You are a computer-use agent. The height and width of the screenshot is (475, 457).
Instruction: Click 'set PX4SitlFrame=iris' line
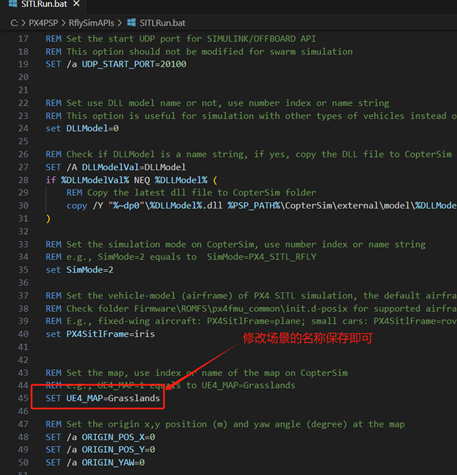(x=100, y=334)
